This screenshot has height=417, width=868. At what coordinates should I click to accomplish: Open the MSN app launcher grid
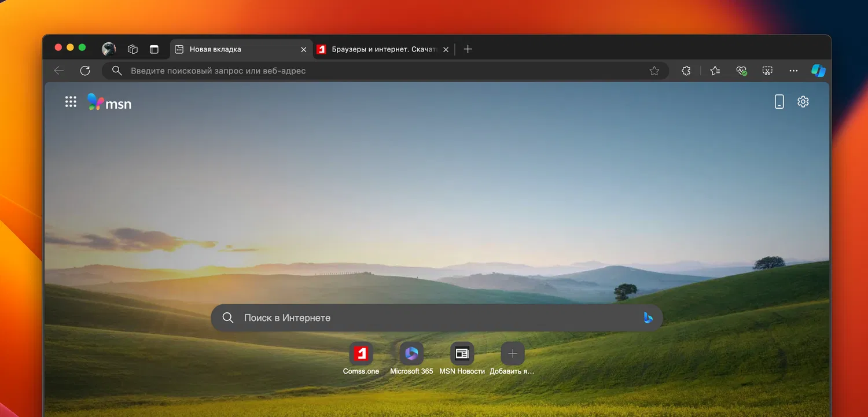click(x=71, y=102)
